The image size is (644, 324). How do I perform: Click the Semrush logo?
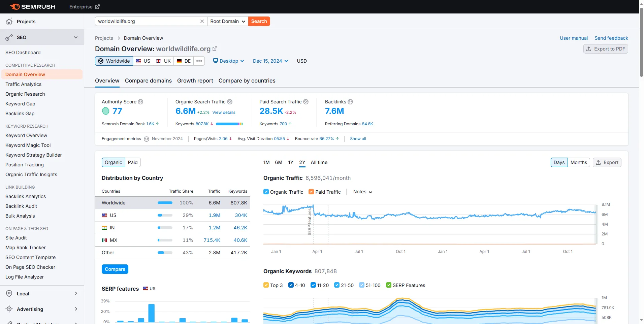coord(33,7)
